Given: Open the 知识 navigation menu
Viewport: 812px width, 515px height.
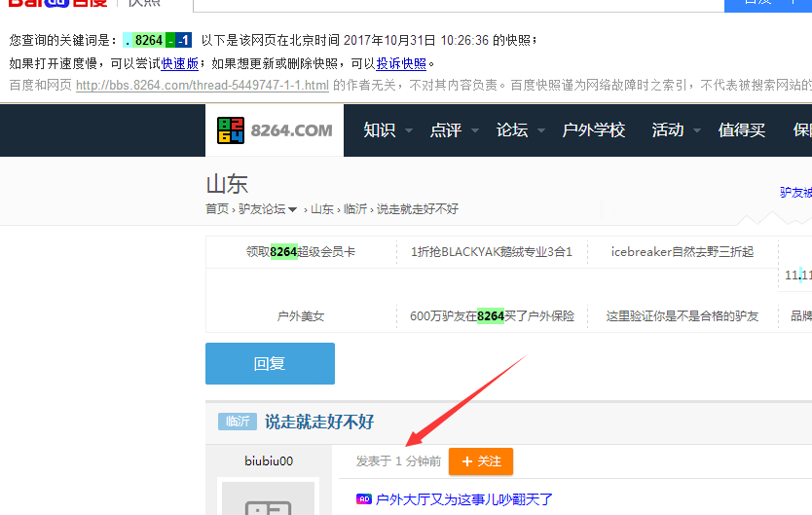Looking at the screenshot, I should pyautogui.click(x=379, y=129).
